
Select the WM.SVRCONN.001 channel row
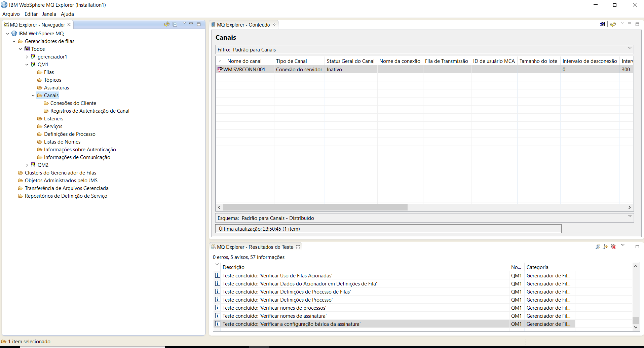point(424,70)
